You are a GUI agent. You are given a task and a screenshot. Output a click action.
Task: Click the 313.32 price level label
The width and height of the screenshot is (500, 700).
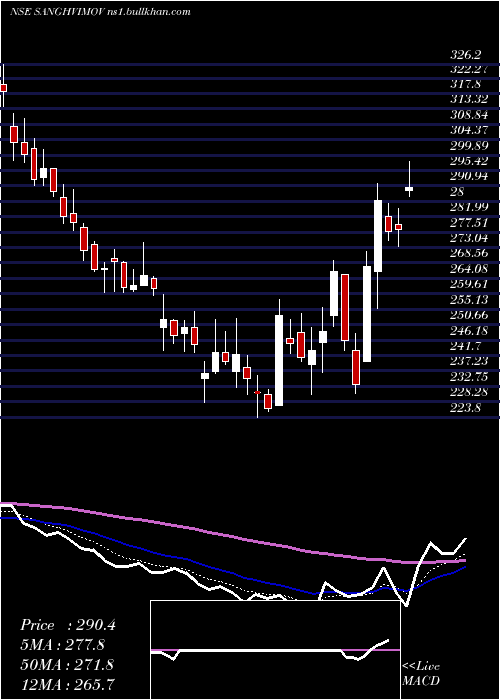click(x=469, y=99)
